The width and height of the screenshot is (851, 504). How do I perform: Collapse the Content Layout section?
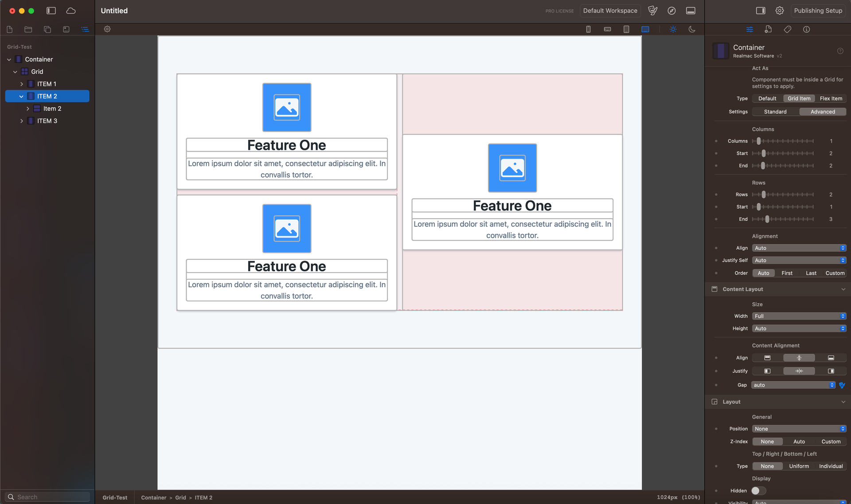pyautogui.click(x=843, y=289)
